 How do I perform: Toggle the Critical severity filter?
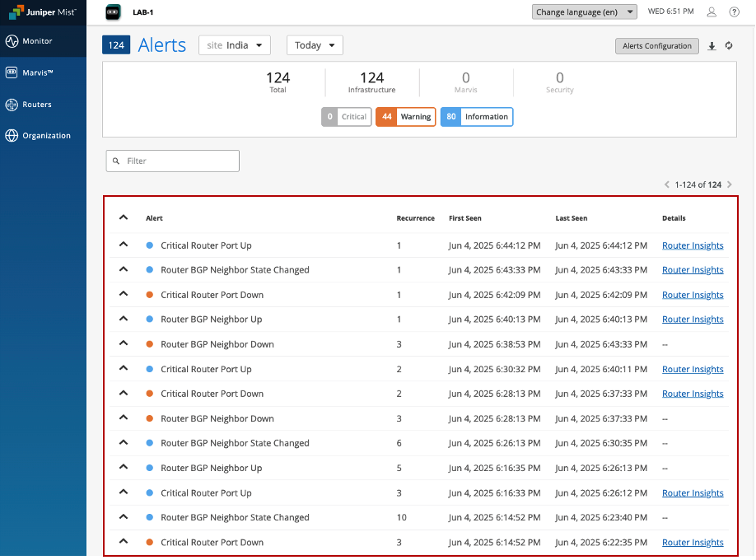[347, 117]
